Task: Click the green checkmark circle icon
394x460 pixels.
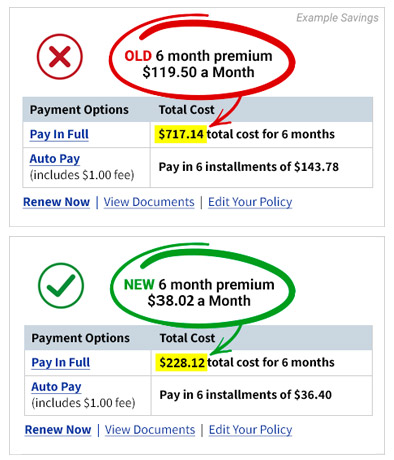Action: pyautogui.click(x=61, y=285)
